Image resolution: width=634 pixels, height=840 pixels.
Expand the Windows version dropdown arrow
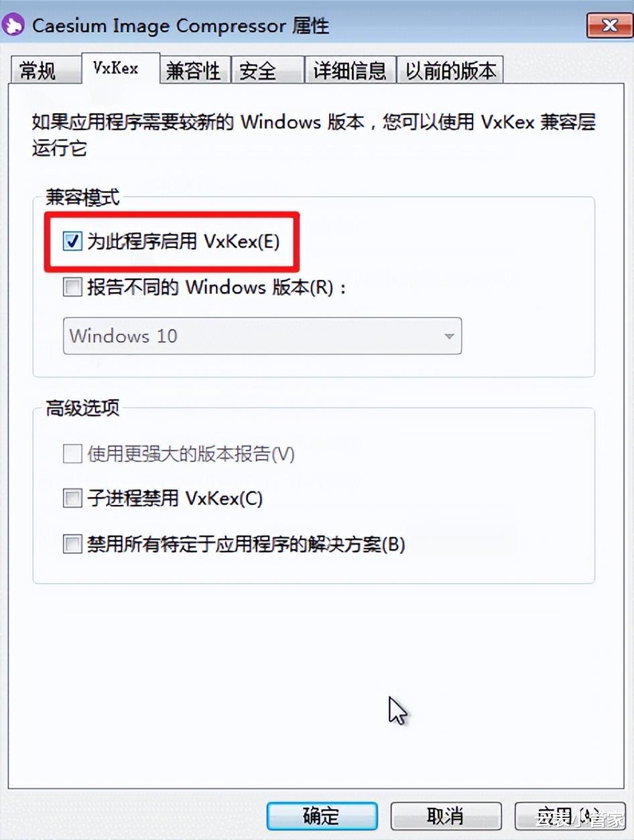450,336
